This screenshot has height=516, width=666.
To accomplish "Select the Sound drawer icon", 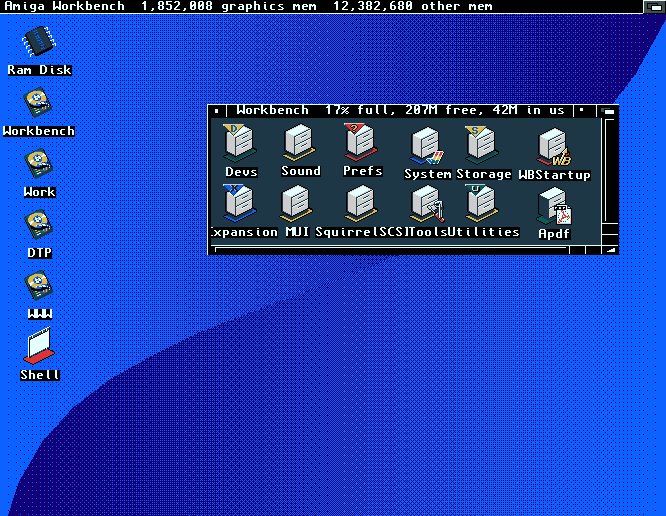I will point(299,142).
